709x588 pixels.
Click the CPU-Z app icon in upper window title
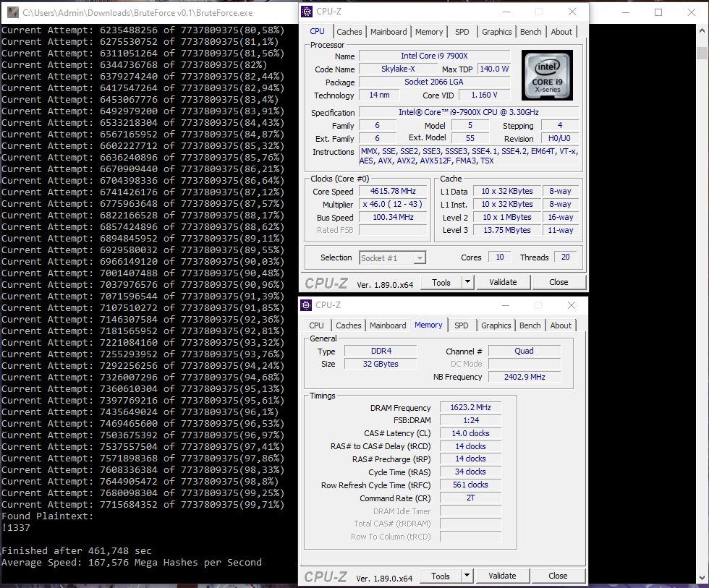point(307,12)
